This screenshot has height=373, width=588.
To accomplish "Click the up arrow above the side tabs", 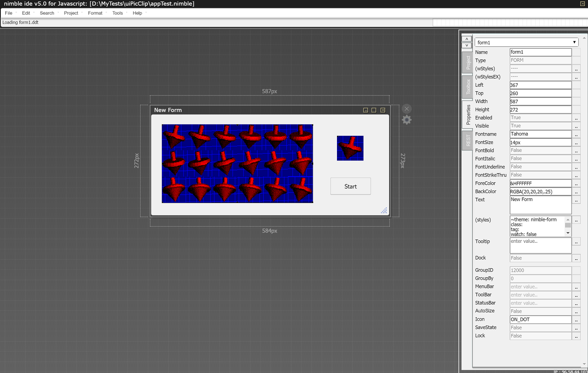I will [467, 39].
